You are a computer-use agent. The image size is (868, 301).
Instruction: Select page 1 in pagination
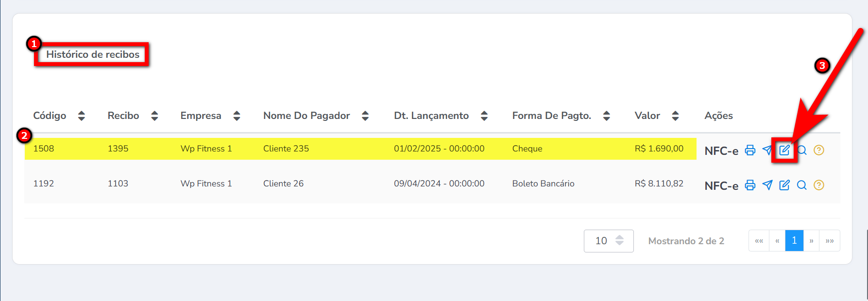794,241
